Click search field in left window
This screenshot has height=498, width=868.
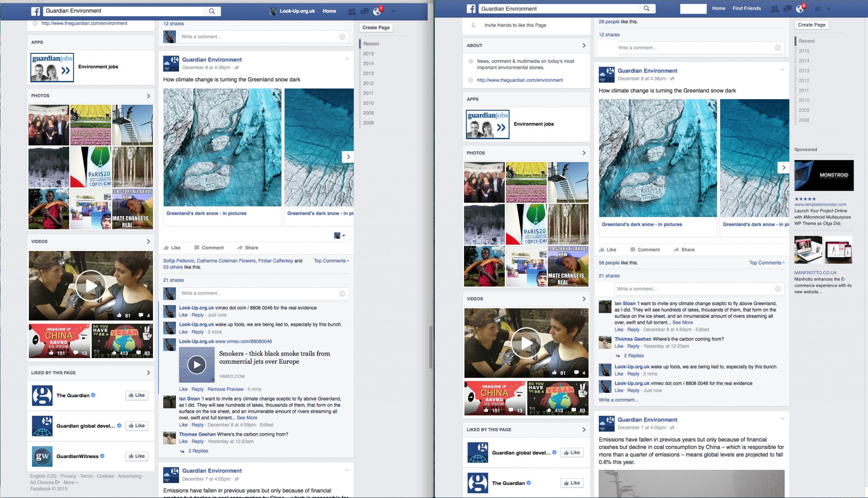tap(124, 11)
